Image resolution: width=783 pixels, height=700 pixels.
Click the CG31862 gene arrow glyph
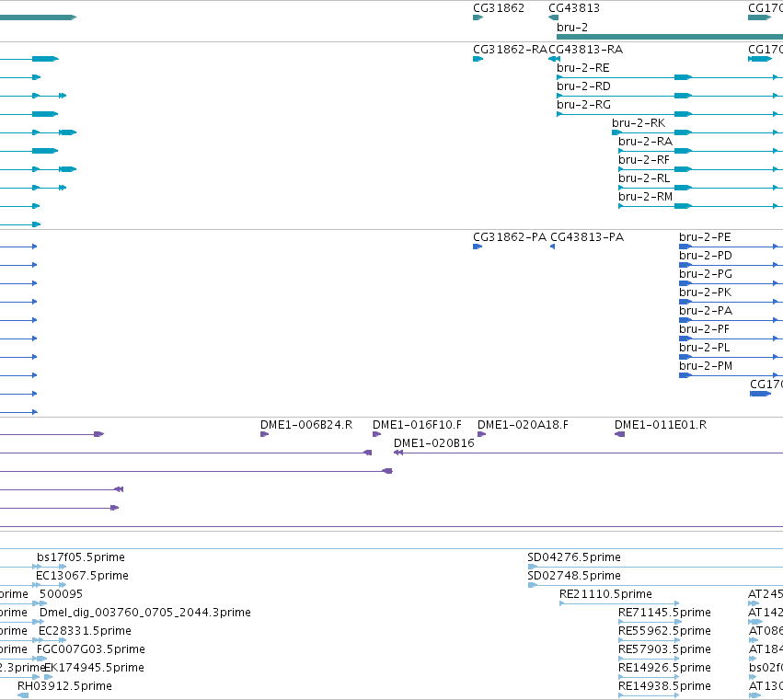pyautogui.click(x=478, y=18)
